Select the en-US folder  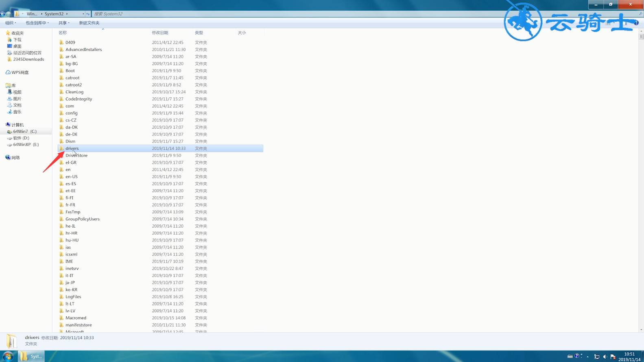coord(72,177)
